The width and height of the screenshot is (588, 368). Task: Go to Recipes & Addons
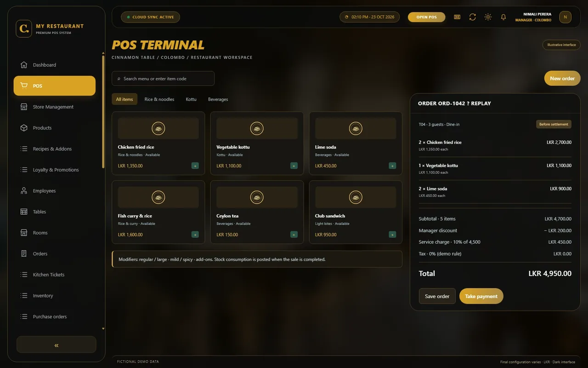click(55, 149)
